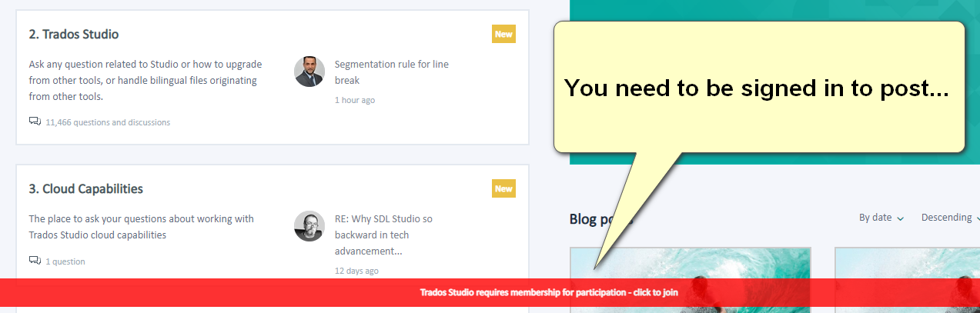Viewport: 980px width, 313px height.
Task: Click the '1 question' count text
Action: tap(65, 261)
